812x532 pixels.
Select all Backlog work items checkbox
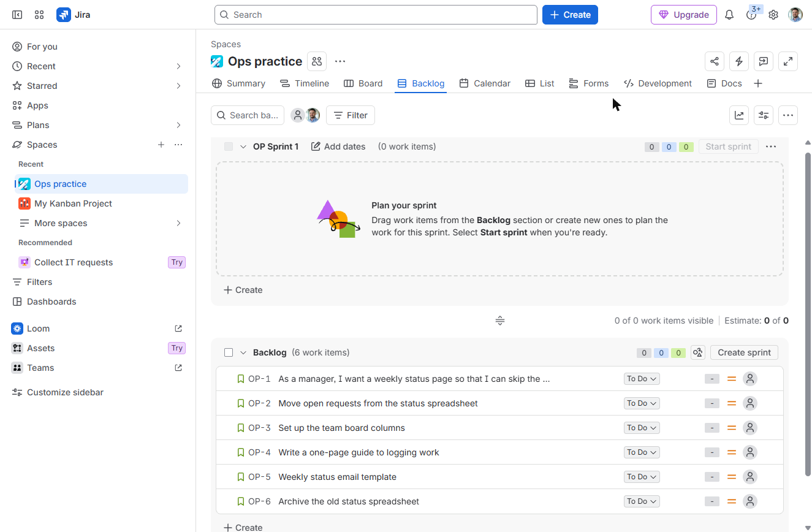(229, 352)
